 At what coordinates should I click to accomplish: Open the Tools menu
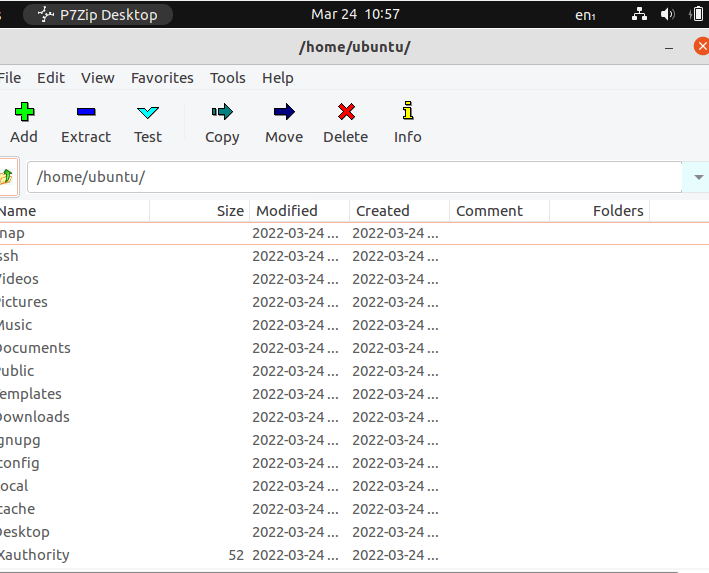pyautogui.click(x=227, y=78)
